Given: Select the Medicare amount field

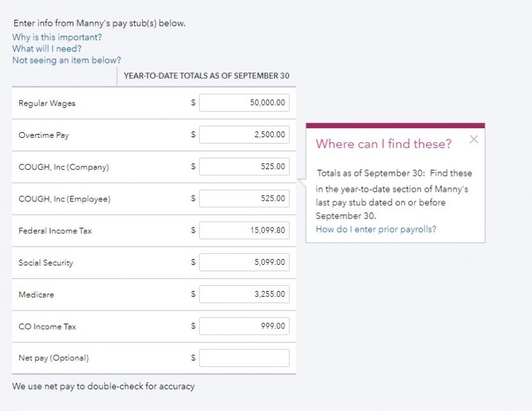Looking at the screenshot, I should tap(244, 294).
